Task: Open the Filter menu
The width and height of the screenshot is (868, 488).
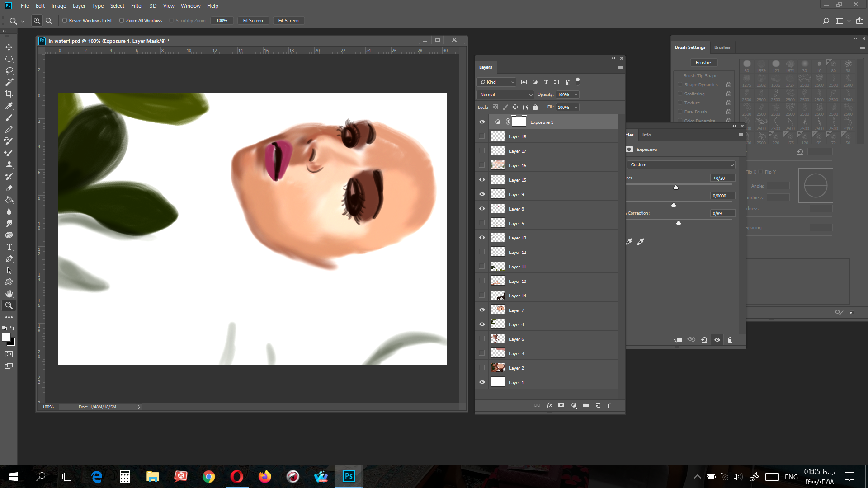Action: click(x=137, y=6)
